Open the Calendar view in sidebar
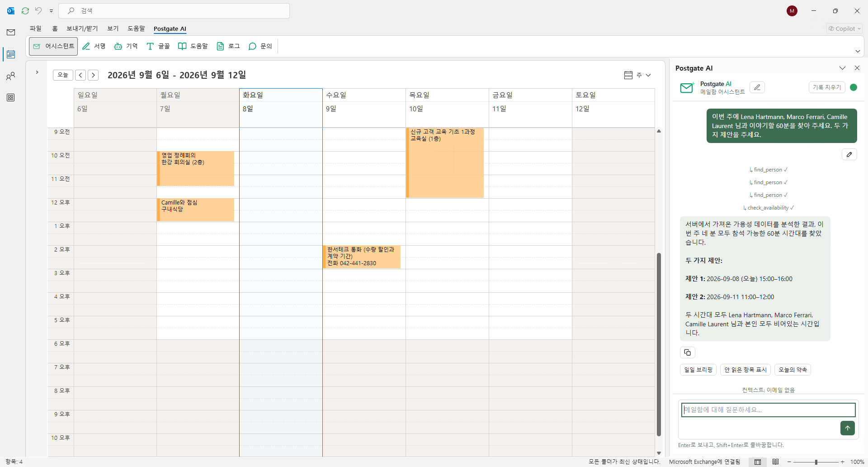Viewport: 868px width, 467px height. [x=11, y=54]
